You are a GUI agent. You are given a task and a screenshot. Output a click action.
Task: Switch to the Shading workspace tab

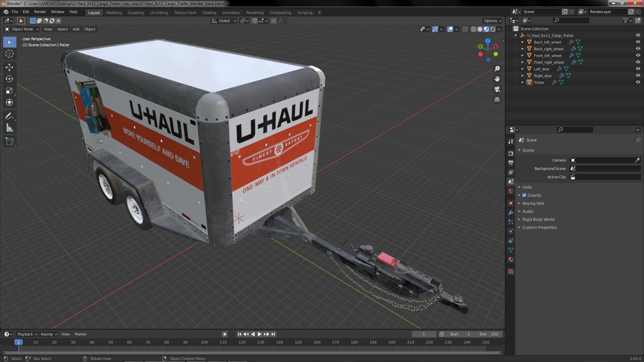coord(209,13)
